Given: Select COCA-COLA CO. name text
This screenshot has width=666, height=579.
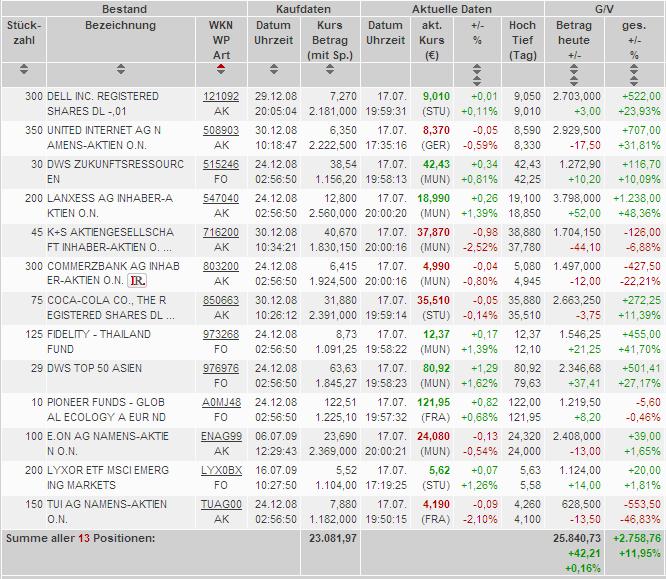Looking at the screenshot, I should 111,308.
